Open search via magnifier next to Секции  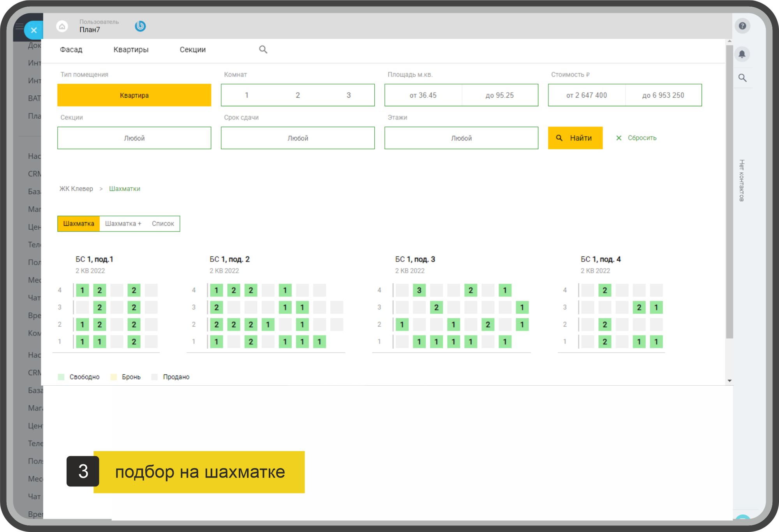pos(263,49)
